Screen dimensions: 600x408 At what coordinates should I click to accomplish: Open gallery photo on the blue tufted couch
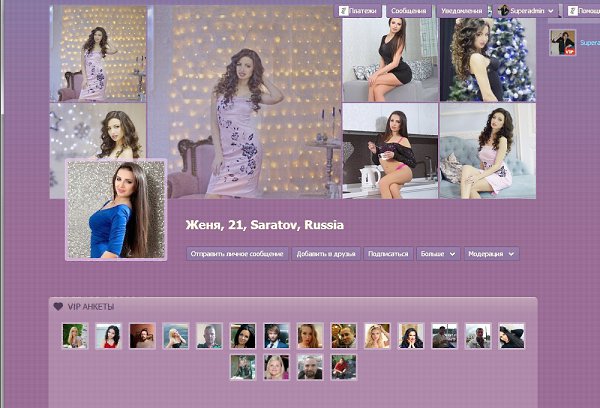(x=488, y=151)
